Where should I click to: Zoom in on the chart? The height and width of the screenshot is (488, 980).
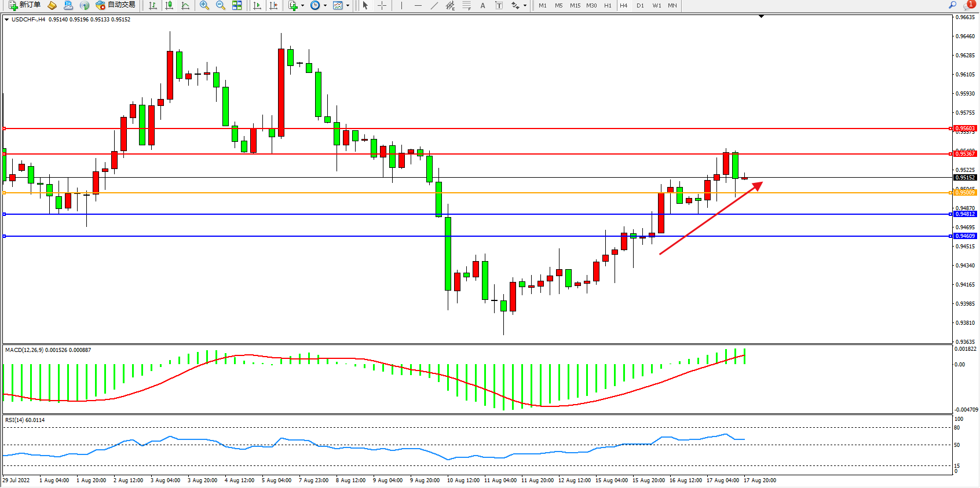pos(204,5)
